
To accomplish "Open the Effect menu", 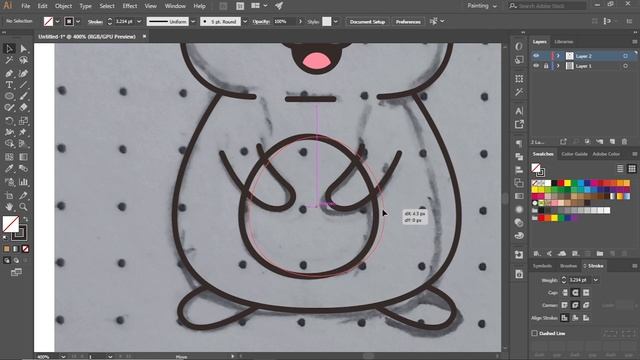I will coord(130,6).
